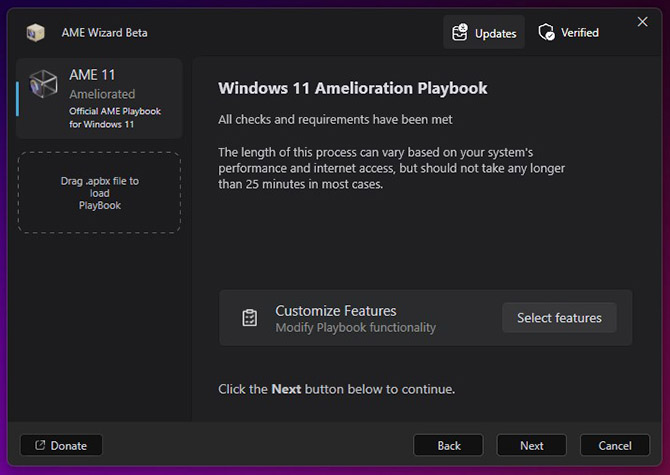Click the AME 11 cube icon
The width and height of the screenshot is (670, 475).
click(x=43, y=84)
